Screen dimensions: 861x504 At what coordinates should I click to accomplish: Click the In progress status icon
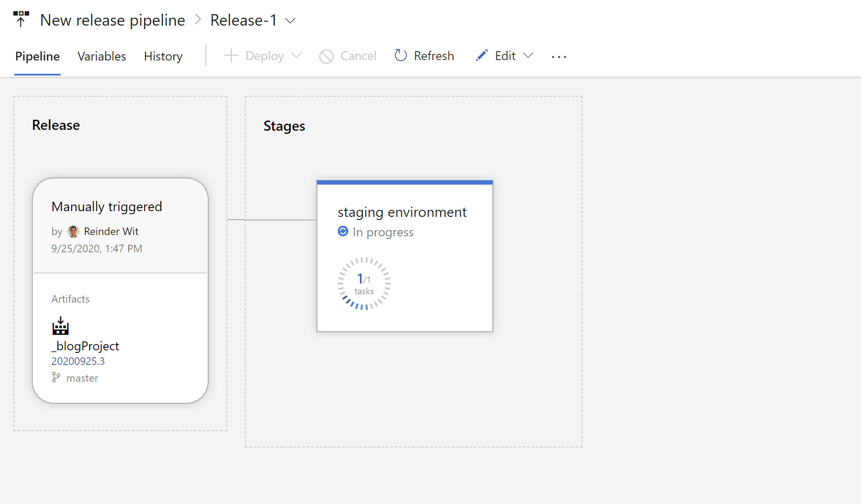click(x=343, y=231)
